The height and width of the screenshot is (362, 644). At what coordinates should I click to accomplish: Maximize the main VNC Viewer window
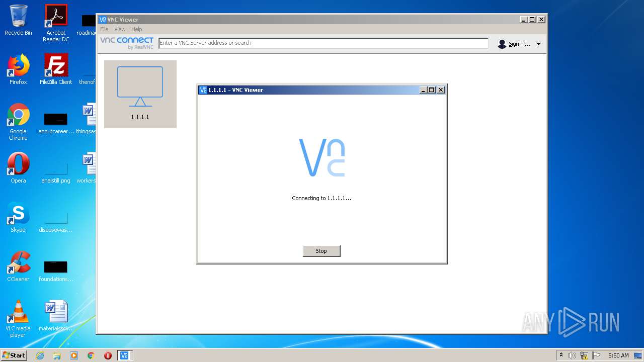tap(532, 20)
